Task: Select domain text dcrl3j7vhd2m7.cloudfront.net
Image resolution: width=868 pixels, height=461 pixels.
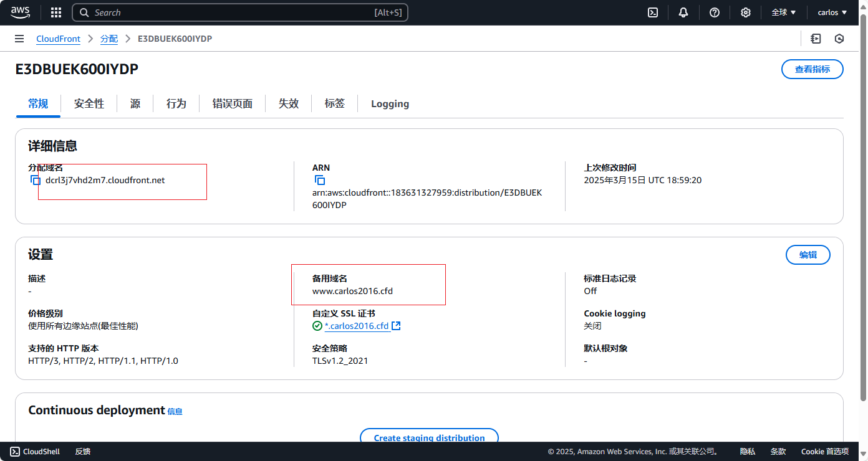Action: point(105,180)
